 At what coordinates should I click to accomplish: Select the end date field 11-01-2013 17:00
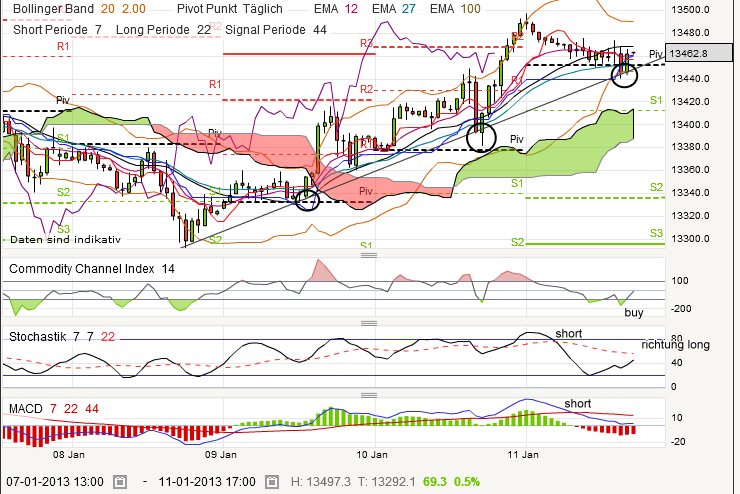coord(207,482)
